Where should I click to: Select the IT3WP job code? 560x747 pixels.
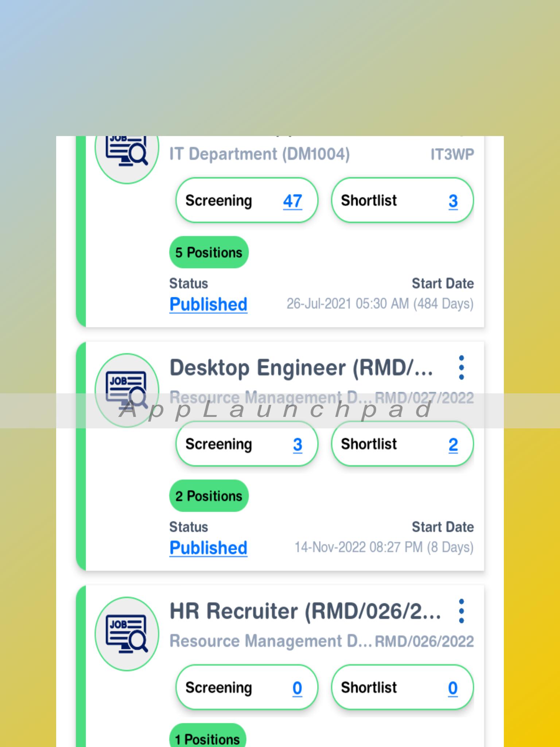tap(452, 155)
